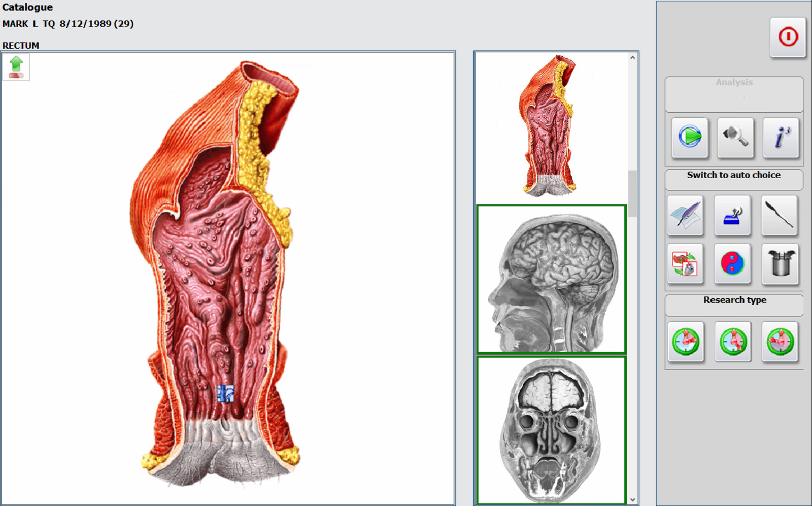Viewport: 812px width, 506px height.
Task: Click the red power exit icon
Action: [x=788, y=37]
